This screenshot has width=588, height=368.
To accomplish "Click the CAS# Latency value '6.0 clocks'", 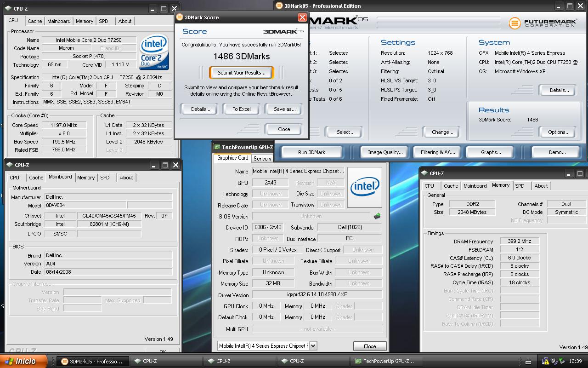I will 520,258.
